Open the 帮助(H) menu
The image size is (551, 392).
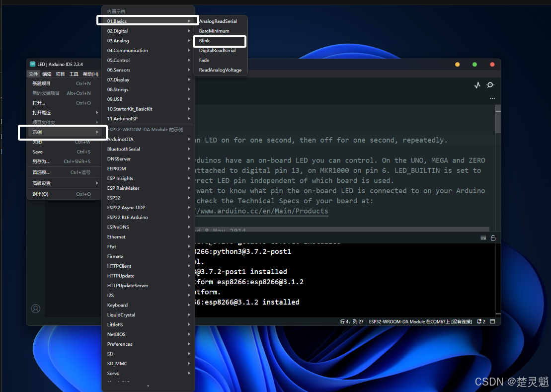click(90, 74)
